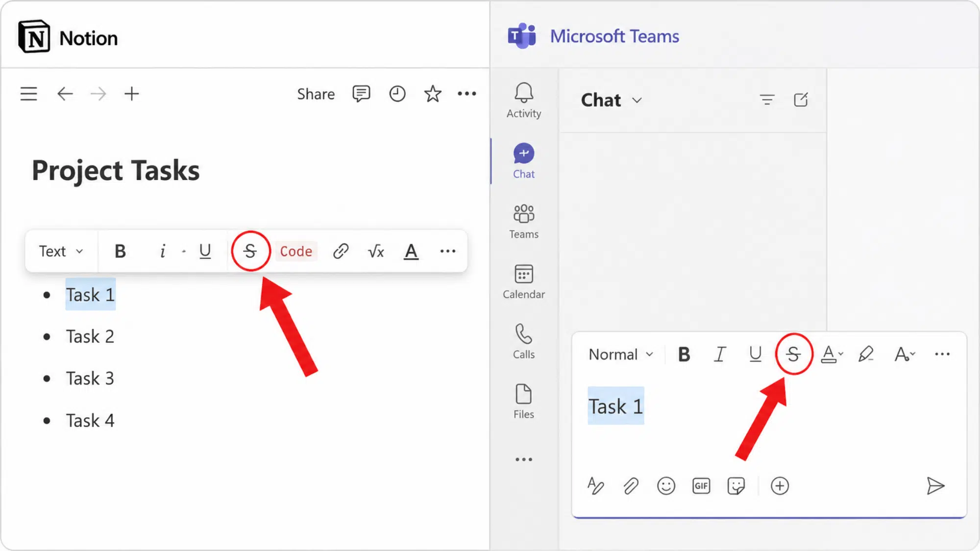Screen dimensions: 980x551
Task: Open more formatting options in Teams compose
Action: [x=942, y=354]
